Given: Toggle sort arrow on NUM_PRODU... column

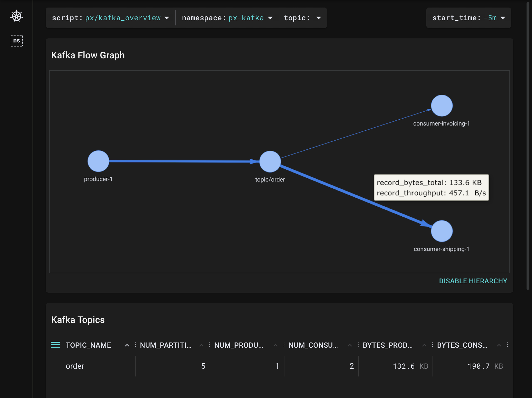Looking at the screenshot, I should tap(275, 345).
